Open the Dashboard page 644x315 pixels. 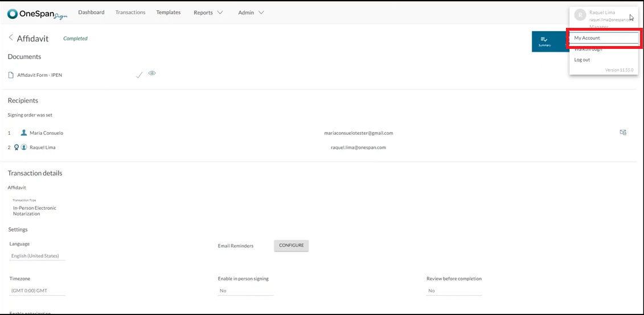click(x=91, y=13)
